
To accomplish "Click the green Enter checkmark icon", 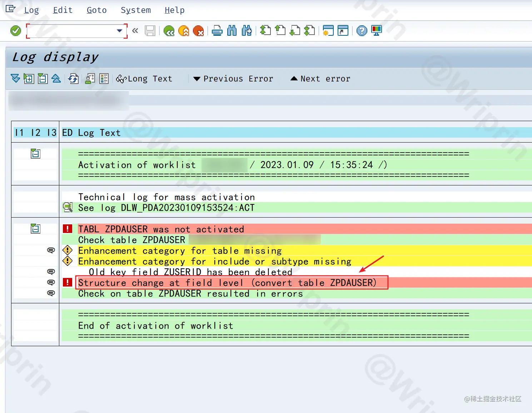I will tap(16, 31).
